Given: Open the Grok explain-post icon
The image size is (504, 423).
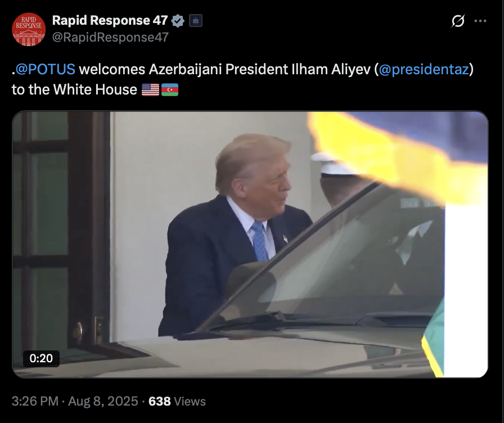Looking at the screenshot, I should click(458, 21).
